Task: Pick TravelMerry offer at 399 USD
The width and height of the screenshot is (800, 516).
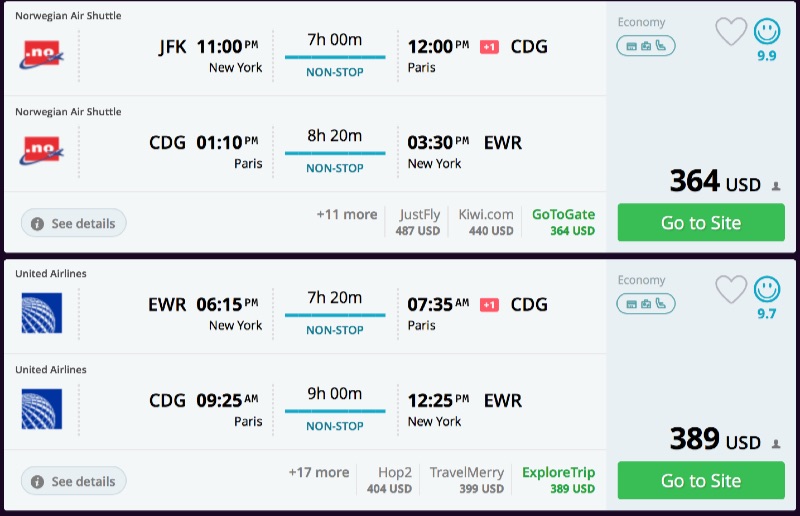Action: [466, 480]
